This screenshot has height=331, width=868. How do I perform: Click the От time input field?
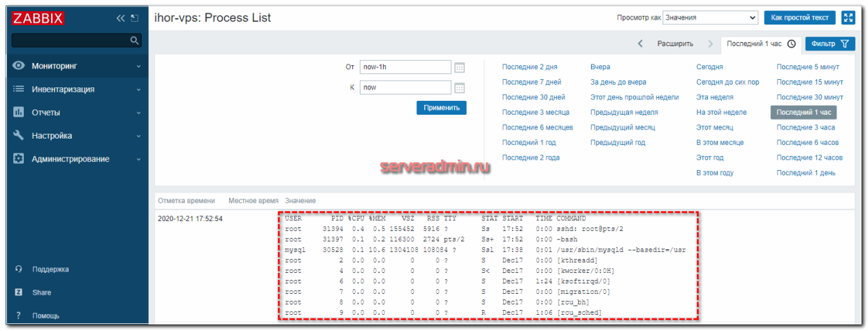[405, 67]
